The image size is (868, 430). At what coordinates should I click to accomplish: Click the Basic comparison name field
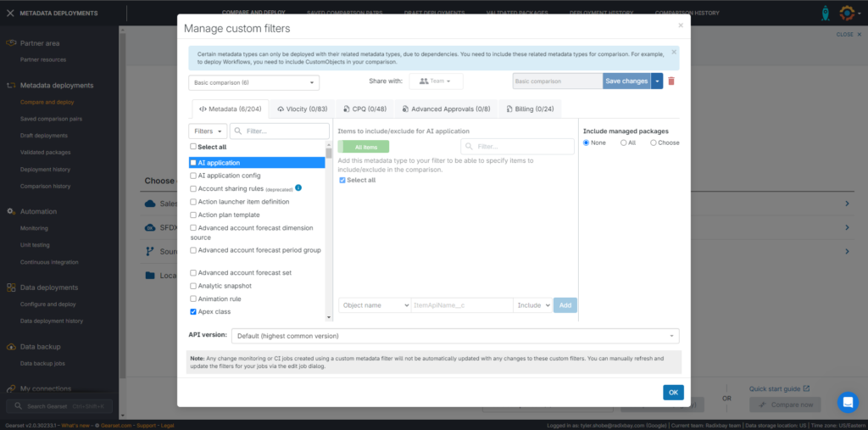click(558, 81)
